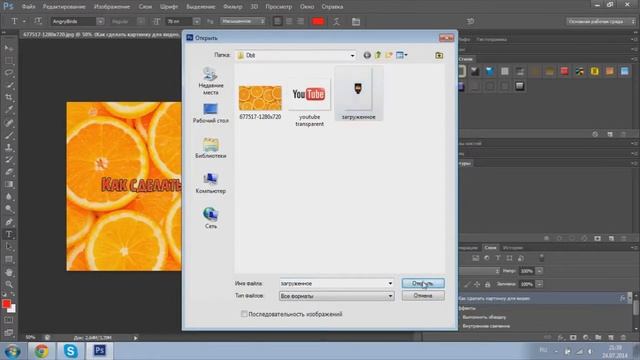Open Skype from the taskbar
Viewport: 640px width, 360px height.
[x=70, y=351]
